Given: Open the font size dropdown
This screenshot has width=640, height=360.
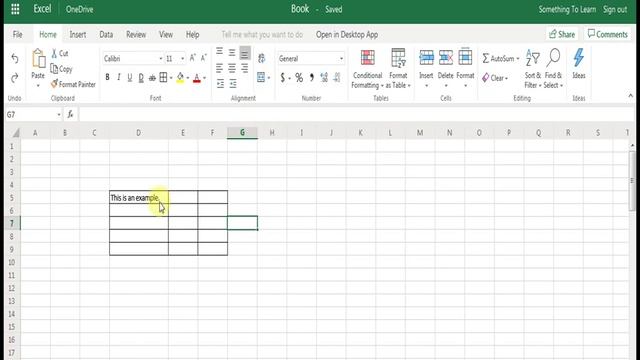Looking at the screenshot, I should 182,59.
